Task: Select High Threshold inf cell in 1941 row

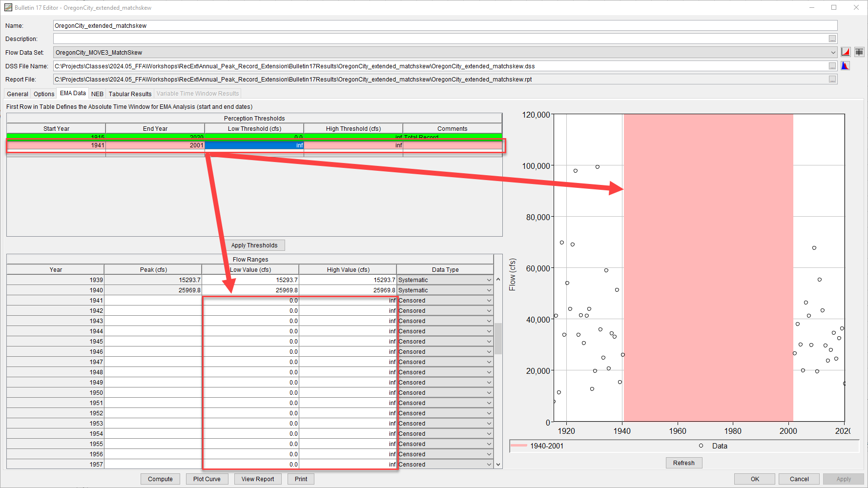Action: click(353, 145)
